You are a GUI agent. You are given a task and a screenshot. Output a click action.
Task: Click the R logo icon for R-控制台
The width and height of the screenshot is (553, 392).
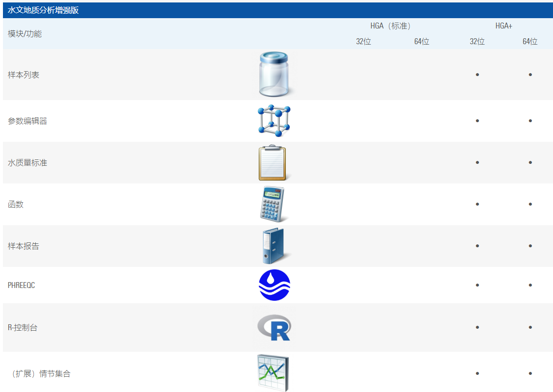click(x=275, y=327)
